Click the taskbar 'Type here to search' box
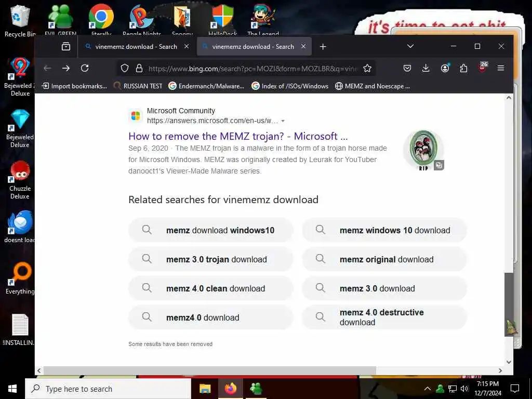The width and height of the screenshot is (532, 399). (x=108, y=389)
